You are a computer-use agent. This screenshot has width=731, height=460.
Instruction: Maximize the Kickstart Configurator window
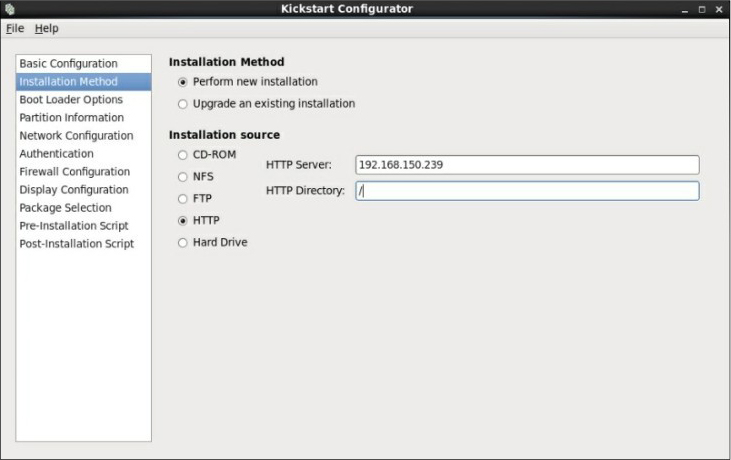pyautogui.click(x=702, y=9)
